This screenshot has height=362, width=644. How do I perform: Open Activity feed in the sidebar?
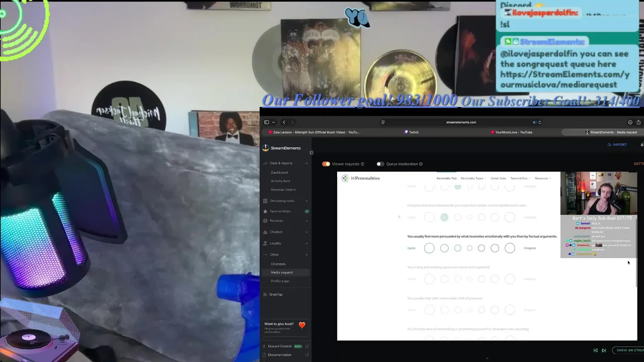(280, 181)
